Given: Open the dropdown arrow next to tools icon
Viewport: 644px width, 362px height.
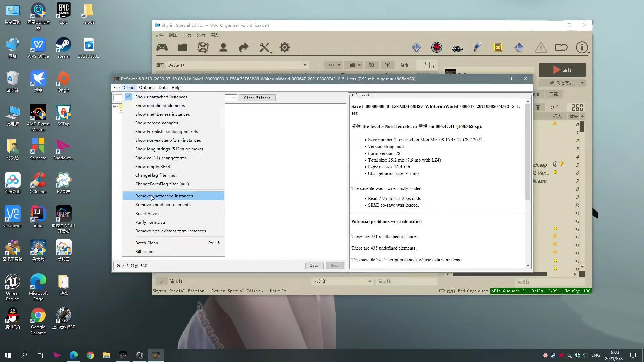Looking at the screenshot, I should (271, 53).
